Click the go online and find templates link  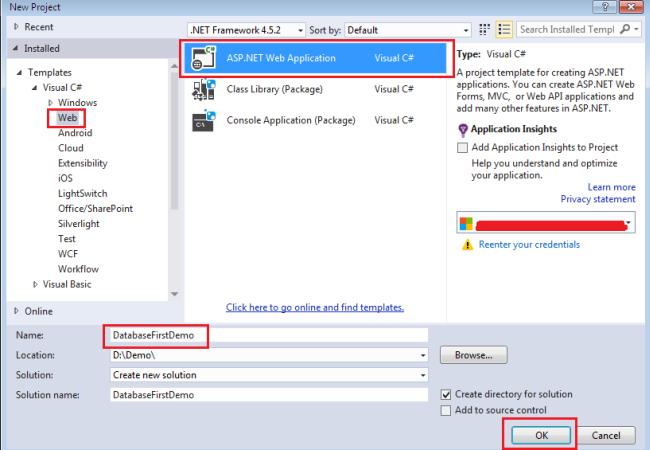click(x=315, y=307)
